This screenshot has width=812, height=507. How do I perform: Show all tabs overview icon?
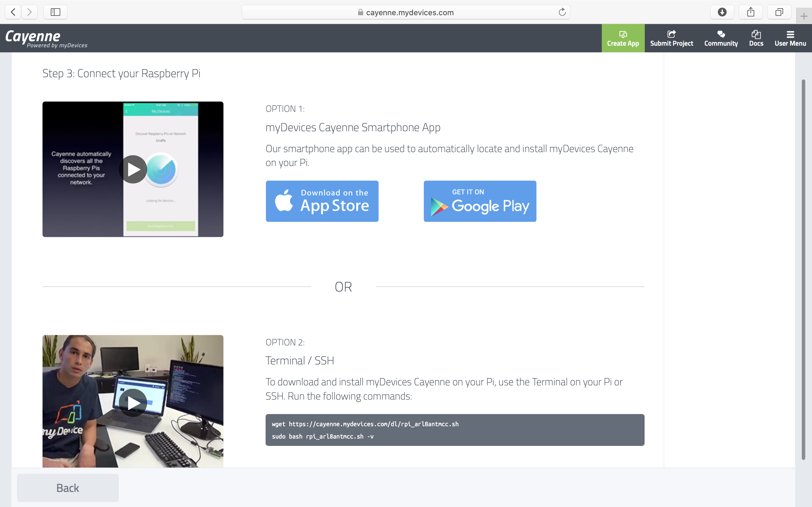[x=779, y=12]
